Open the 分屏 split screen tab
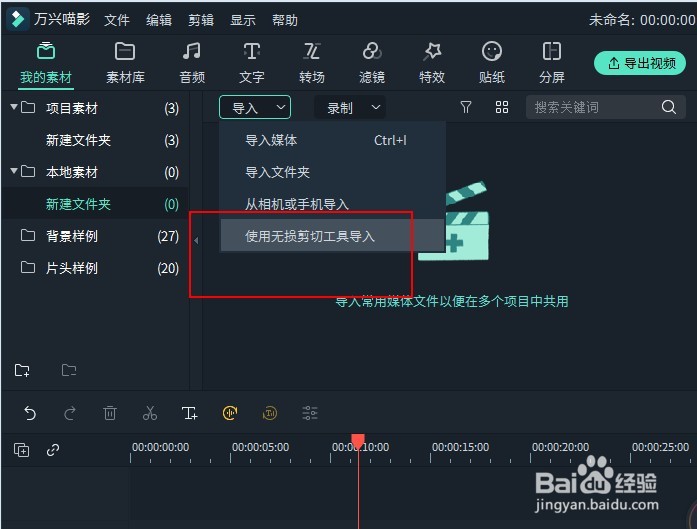 pos(552,63)
